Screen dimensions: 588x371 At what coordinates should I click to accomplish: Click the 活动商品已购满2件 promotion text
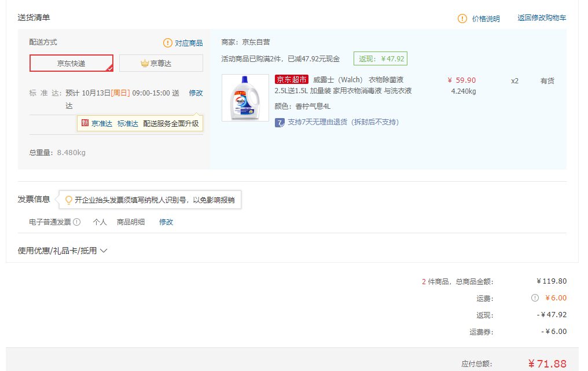tap(281, 59)
